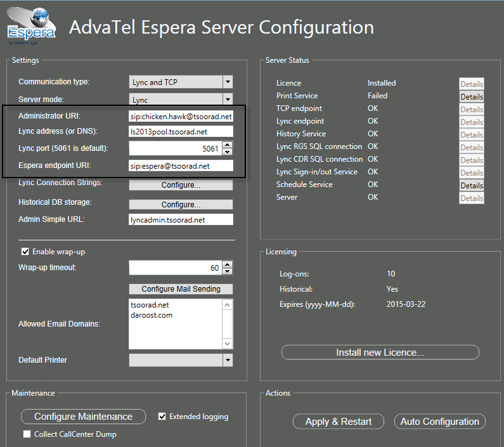The width and height of the screenshot is (504, 447).
Task: Open the Communication type dropdown
Action: click(228, 82)
